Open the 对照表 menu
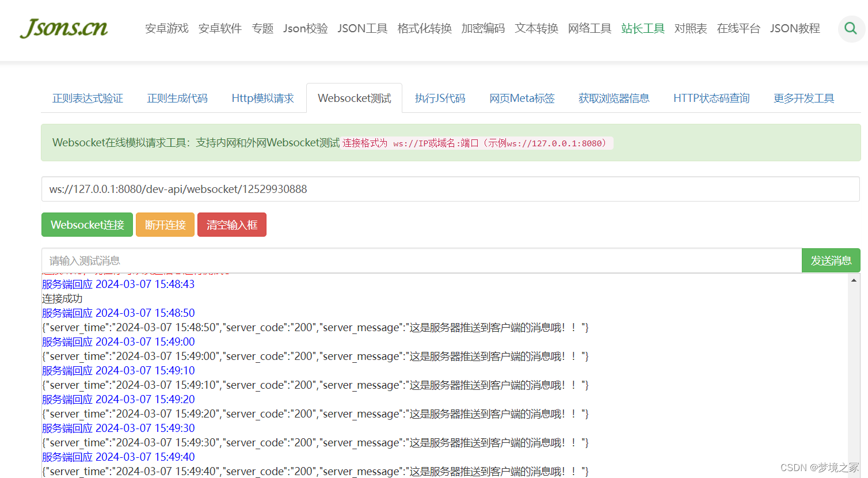This screenshot has width=868, height=478. pos(691,28)
